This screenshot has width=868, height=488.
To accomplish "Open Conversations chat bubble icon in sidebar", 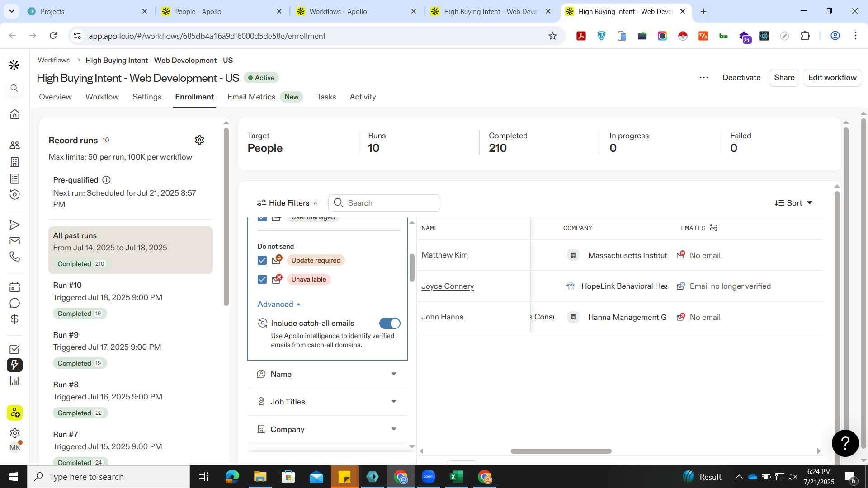I will coord(14,303).
